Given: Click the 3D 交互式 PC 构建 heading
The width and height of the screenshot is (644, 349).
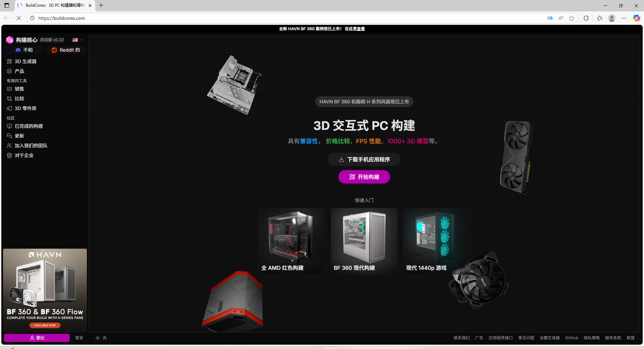Looking at the screenshot, I should [x=364, y=126].
